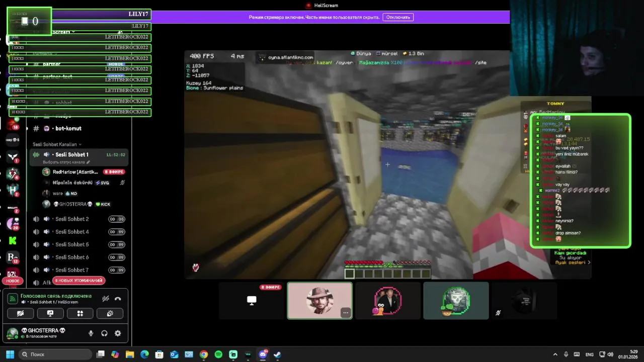Open the B server icon with badge 12
Image resolution: width=644 pixels, height=362 pixels.
coord(13,257)
